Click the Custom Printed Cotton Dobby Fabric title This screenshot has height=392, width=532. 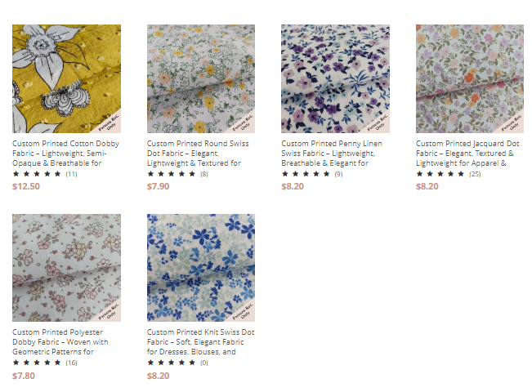tap(66, 154)
